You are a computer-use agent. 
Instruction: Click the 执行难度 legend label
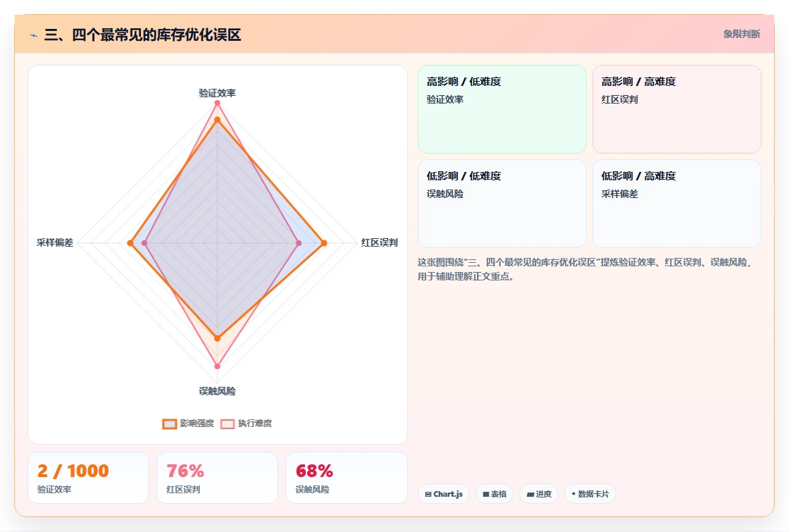point(254,423)
